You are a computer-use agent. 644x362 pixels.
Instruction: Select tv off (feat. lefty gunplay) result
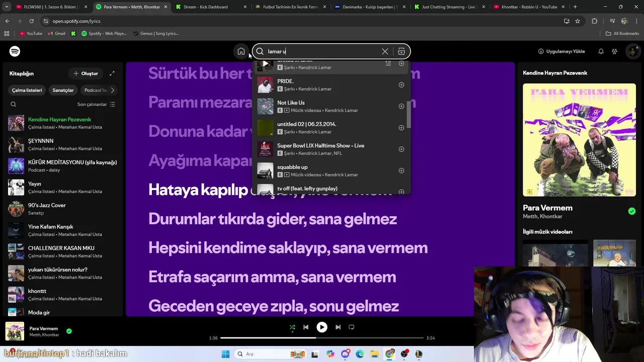tap(331, 189)
